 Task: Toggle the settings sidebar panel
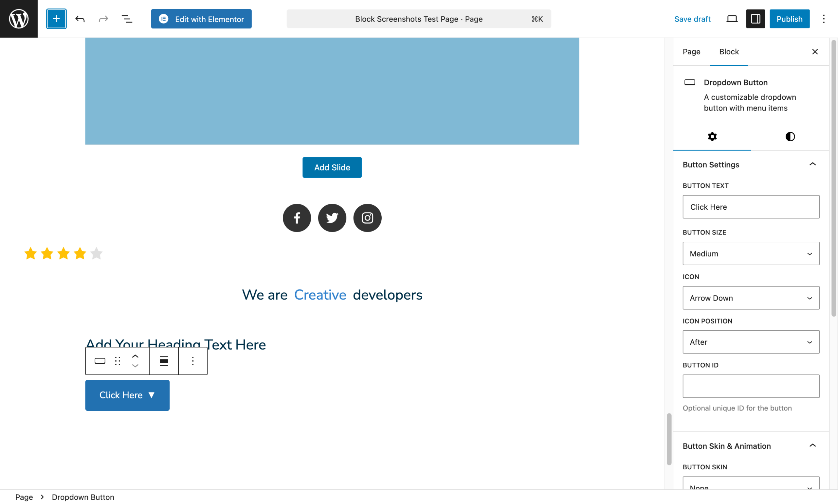click(x=755, y=19)
